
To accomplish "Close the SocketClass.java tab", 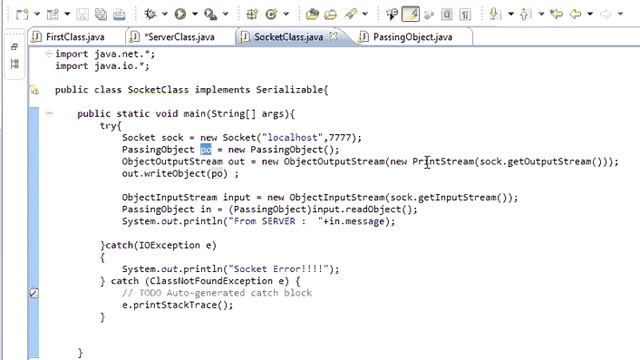I will [333, 36].
